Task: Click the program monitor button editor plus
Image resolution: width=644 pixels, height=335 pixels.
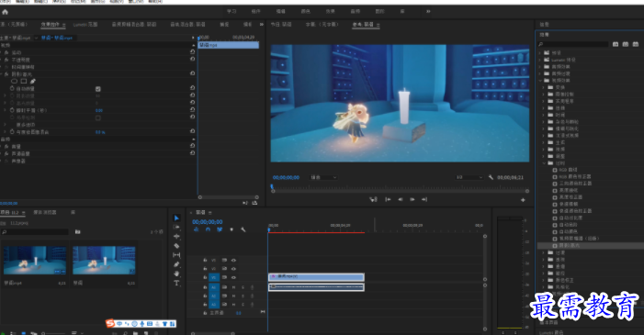Action: pos(523,200)
